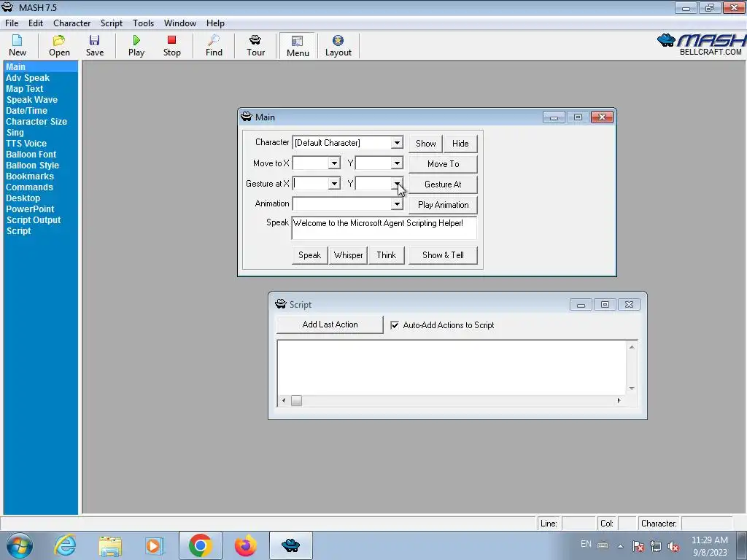The height and width of the screenshot is (560, 747).
Task: Launch the Tour from the toolbar
Action: [255, 46]
